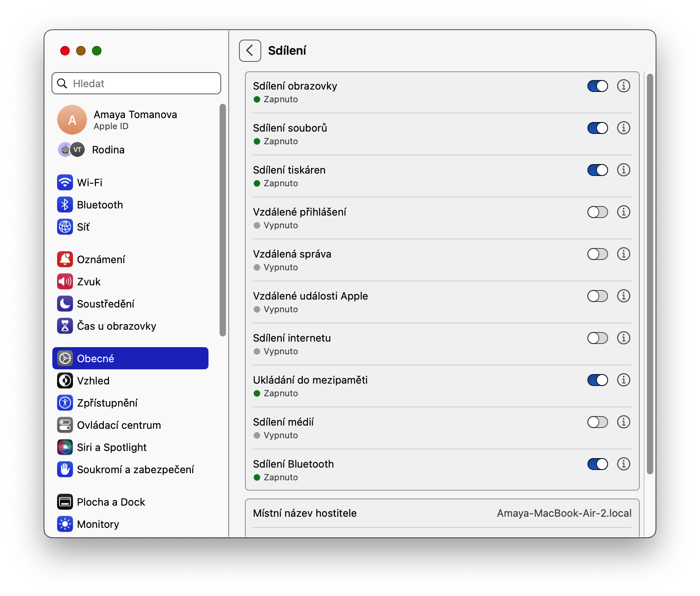Show info for Sdílení obrazovky

(623, 86)
